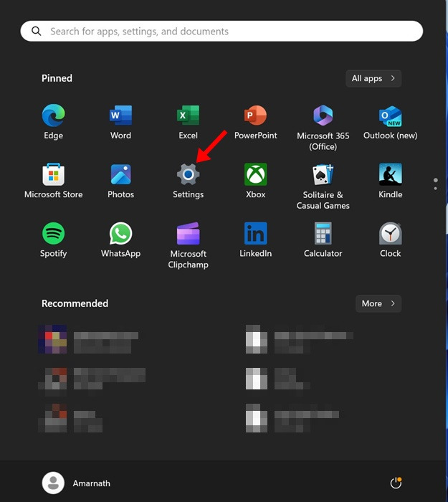Viewport: 448px width, 502px height.
Task: Open Outlook (new) app
Action: [391, 122]
